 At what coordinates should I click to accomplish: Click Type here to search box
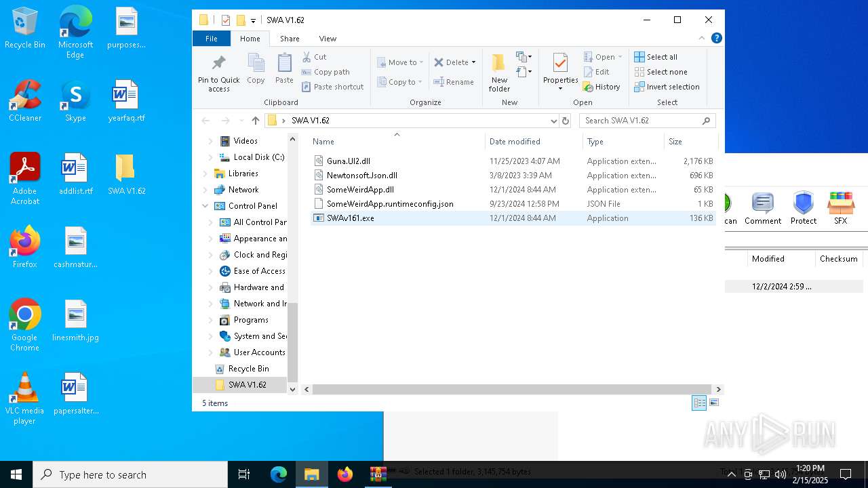point(130,474)
